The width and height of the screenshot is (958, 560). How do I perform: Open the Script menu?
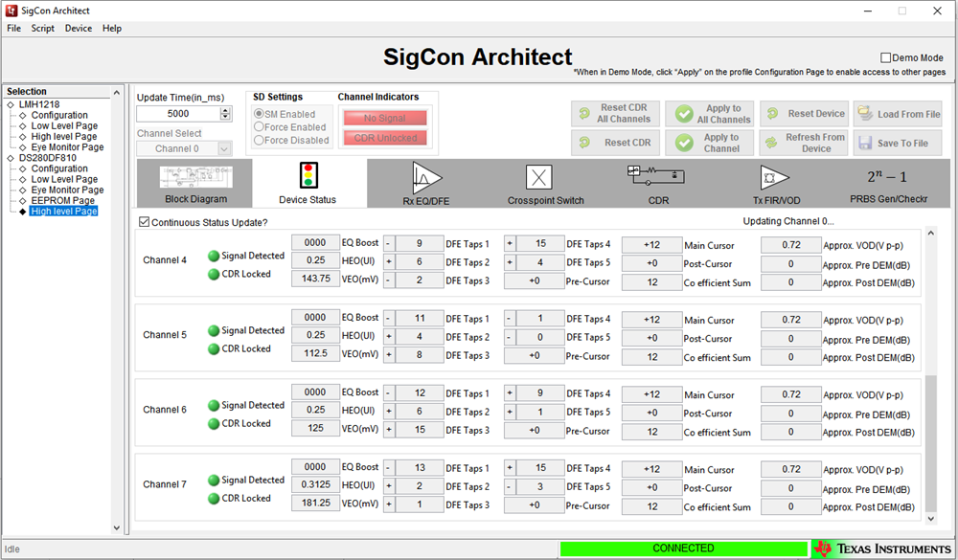click(x=43, y=28)
